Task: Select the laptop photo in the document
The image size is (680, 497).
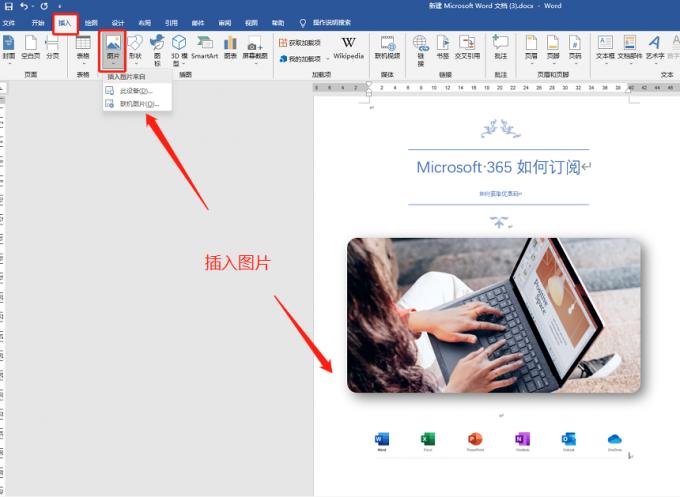Action: (494, 315)
